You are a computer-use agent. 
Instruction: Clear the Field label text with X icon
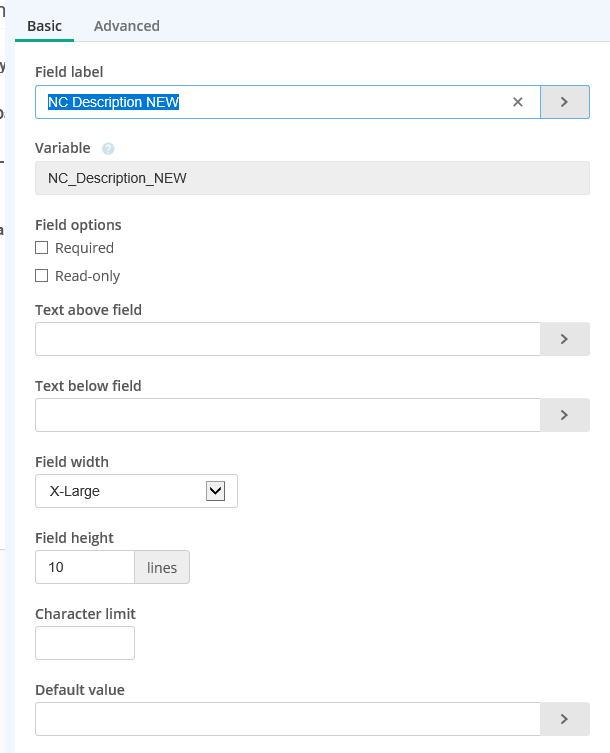point(518,102)
